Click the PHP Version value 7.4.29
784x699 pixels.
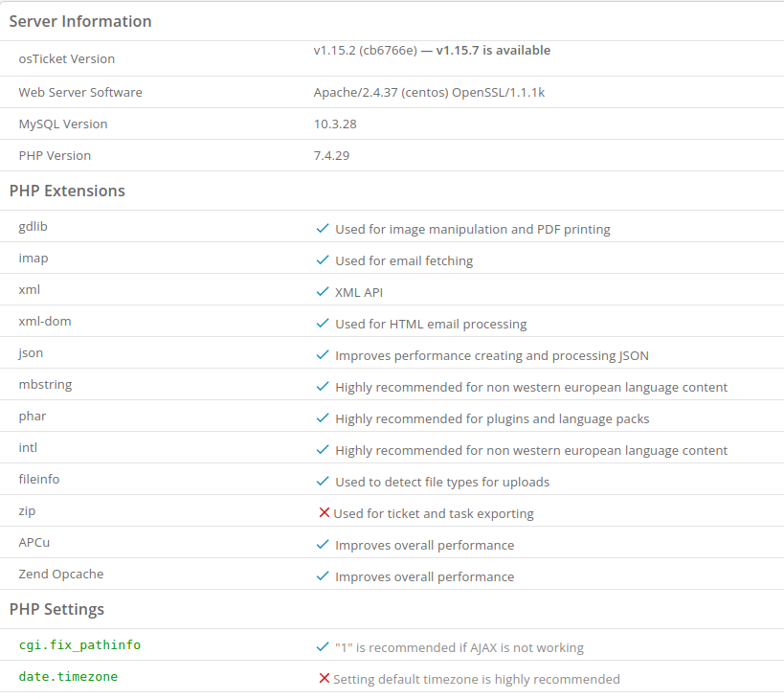point(331,156)
